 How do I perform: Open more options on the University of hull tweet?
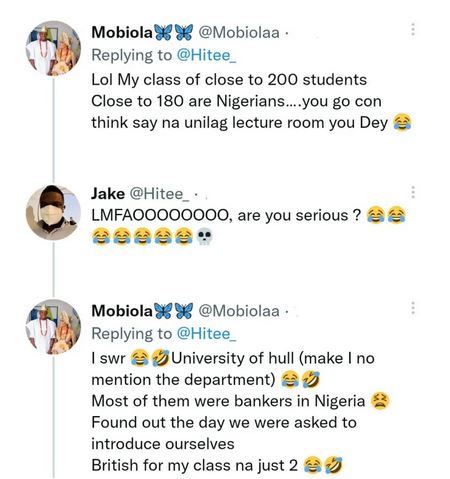[413, 308]
